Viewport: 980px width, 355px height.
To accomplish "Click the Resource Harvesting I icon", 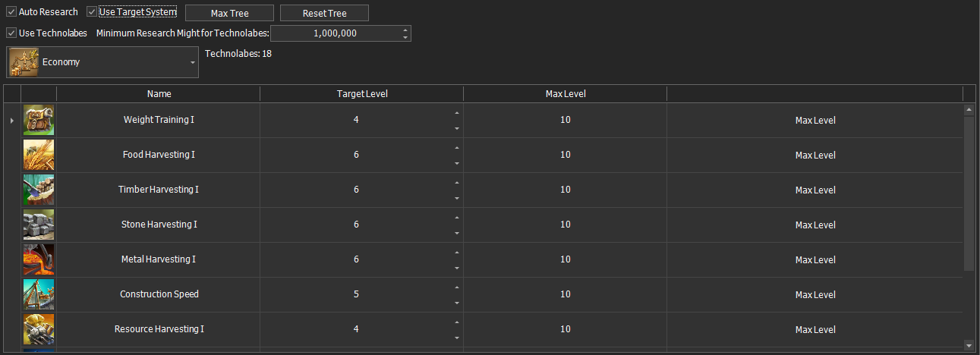I will [39, 329].
